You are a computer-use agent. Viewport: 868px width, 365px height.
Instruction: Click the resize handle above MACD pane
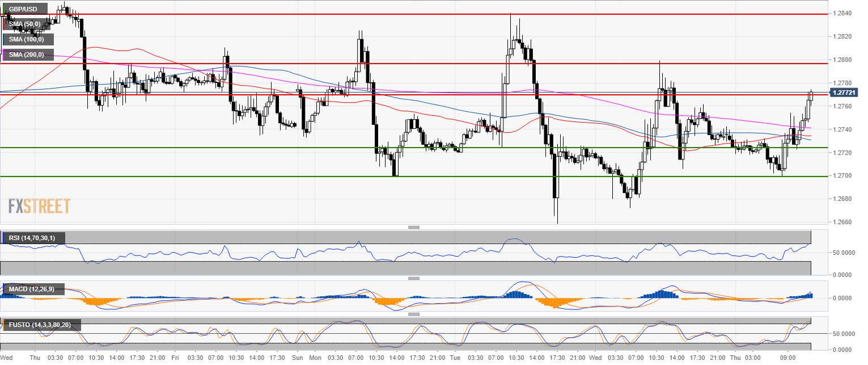413,278
